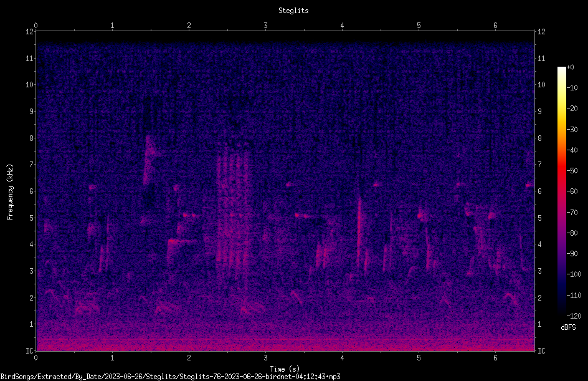Click the "Frequency (kHz)" axis label
Screen dimensions: 588x381
pyautogui.click(x=10, y=192)
